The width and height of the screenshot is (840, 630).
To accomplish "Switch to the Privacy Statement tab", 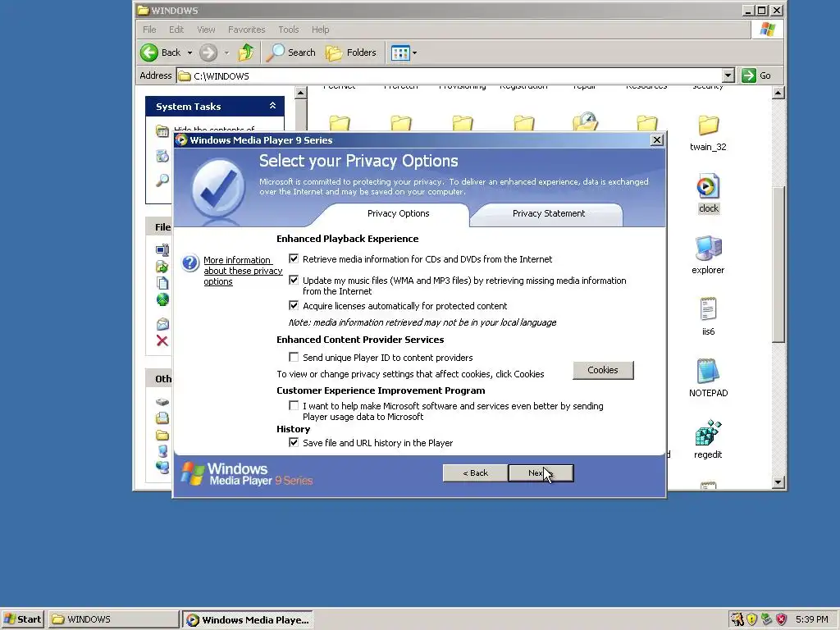I will [x=549, y=214].
